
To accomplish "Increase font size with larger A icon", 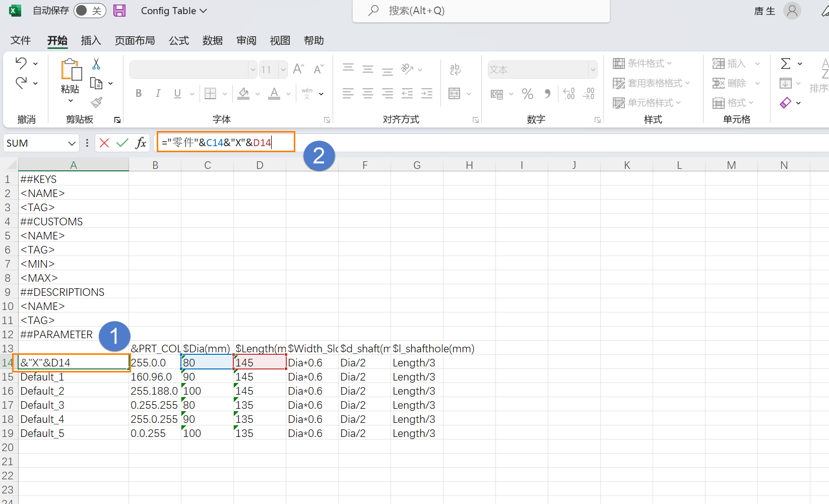I will coord(299,69).
